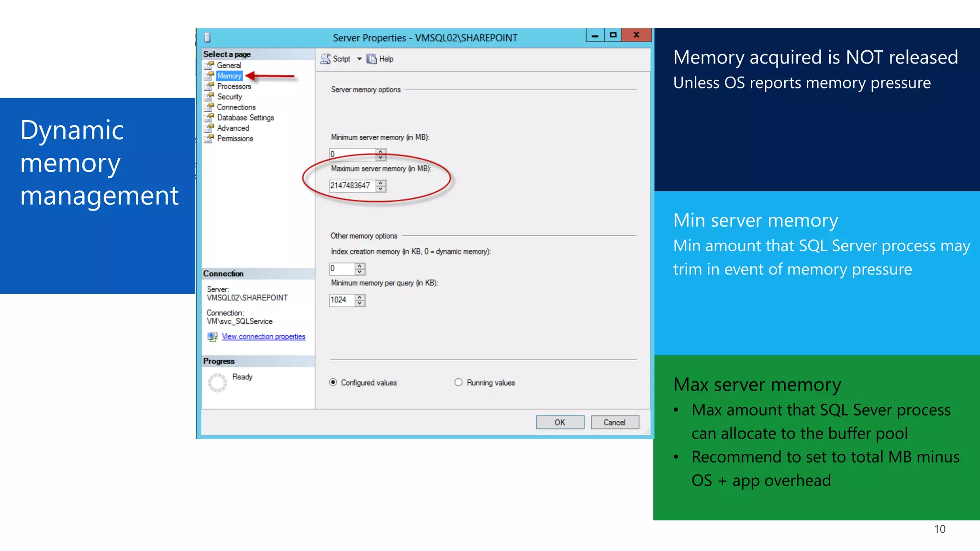Viewport: 980px width, 551px height.
Task: Open the Connections page
Action: click(236, 107)
